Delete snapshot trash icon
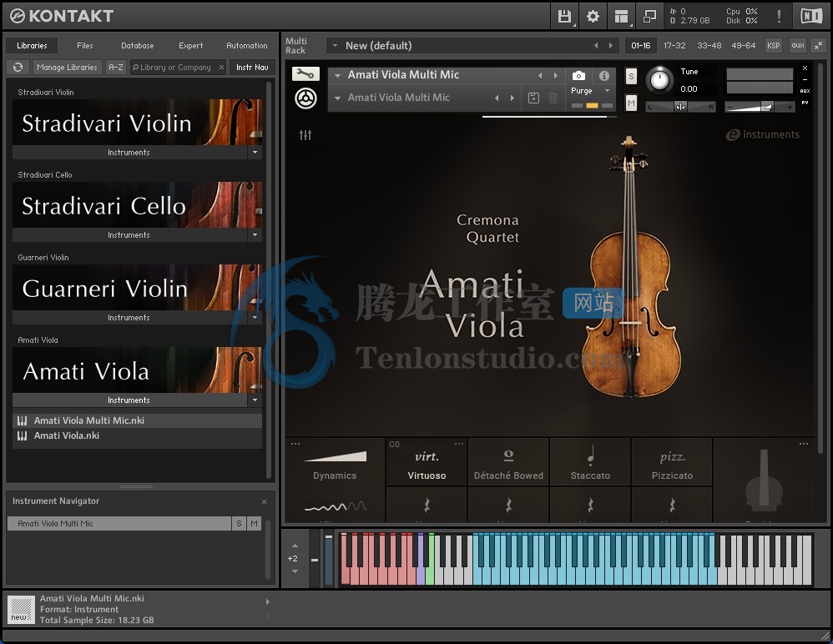The image size is (833, 644). [x=553, y=98]
